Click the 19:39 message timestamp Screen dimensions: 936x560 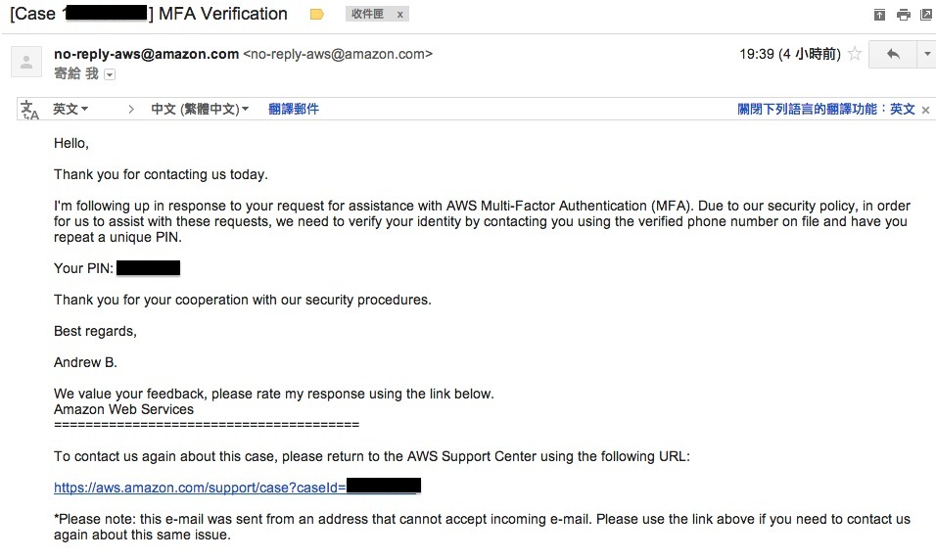click(789, 54)
